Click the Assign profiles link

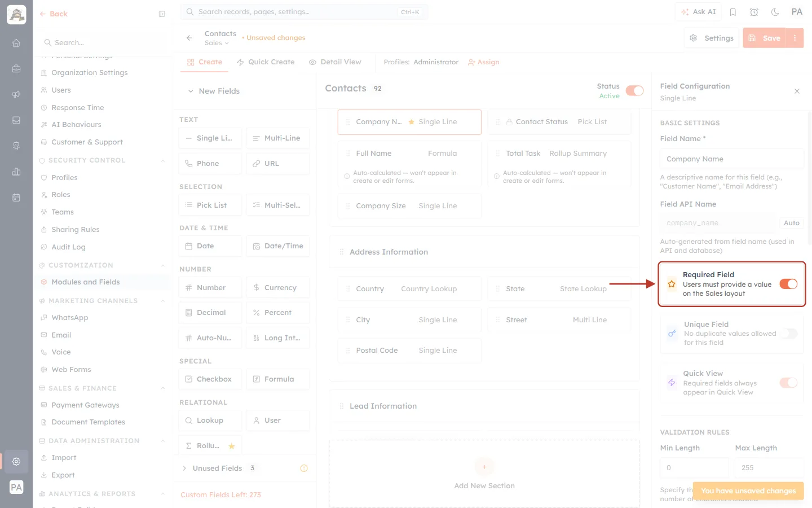tap(484, 62)
